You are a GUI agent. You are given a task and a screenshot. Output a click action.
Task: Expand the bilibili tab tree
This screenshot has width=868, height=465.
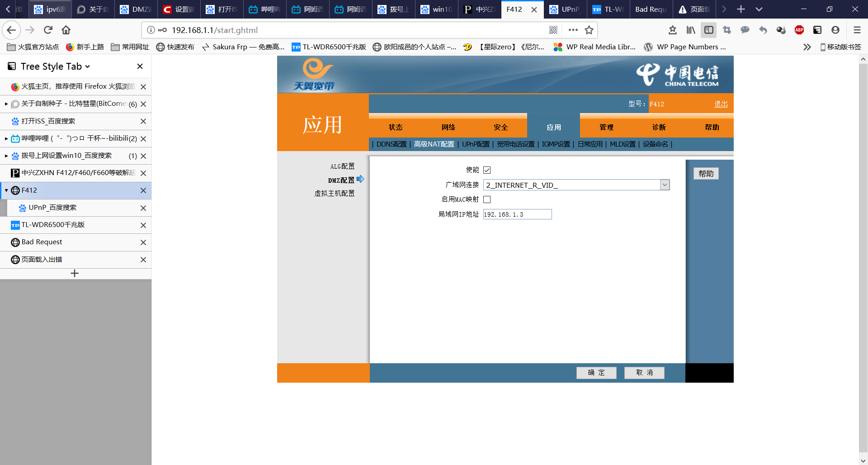[x=6, y=139]
